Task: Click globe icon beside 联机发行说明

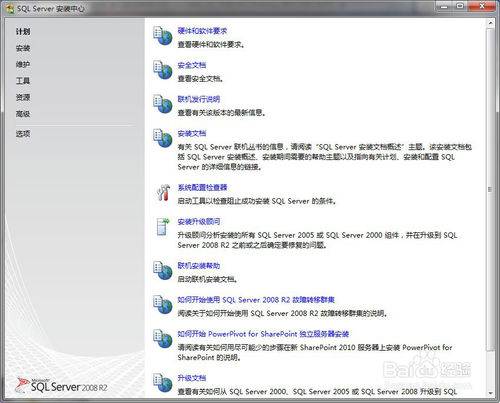Action: click(162, 104)
